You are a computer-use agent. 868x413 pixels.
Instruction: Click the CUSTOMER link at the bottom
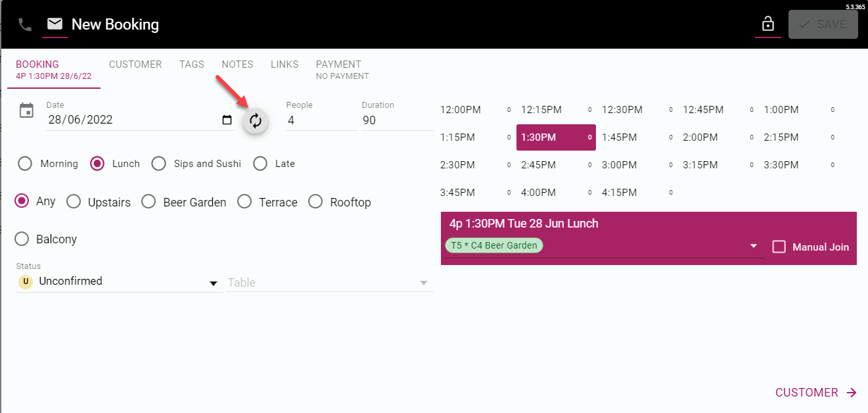pyautogui.click(x=806, y=392)
